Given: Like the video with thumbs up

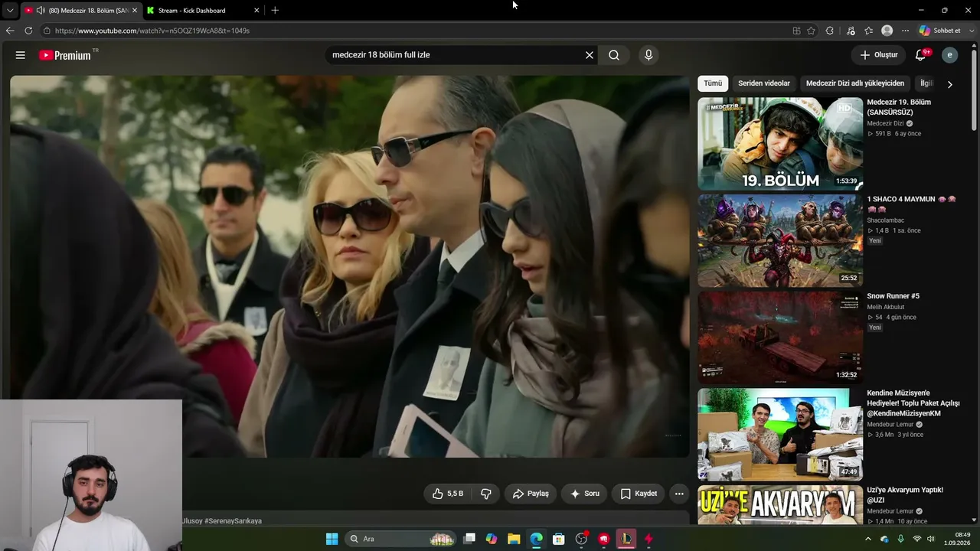Looking at the screenshot, I should point(447,494).
